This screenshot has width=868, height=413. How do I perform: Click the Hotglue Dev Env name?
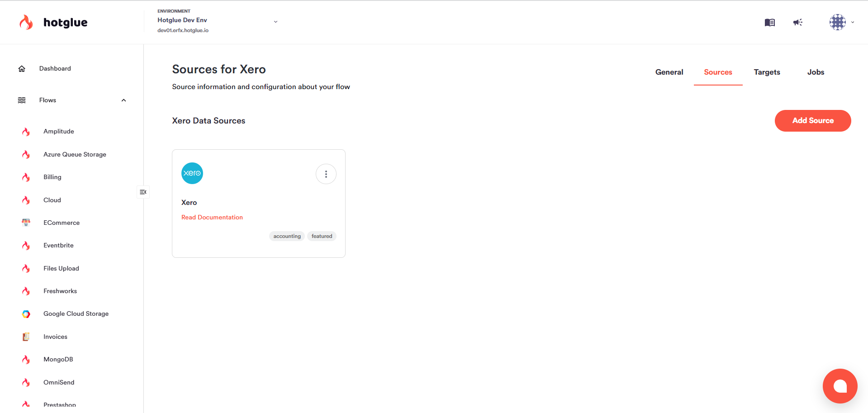[x=182, y=20]
